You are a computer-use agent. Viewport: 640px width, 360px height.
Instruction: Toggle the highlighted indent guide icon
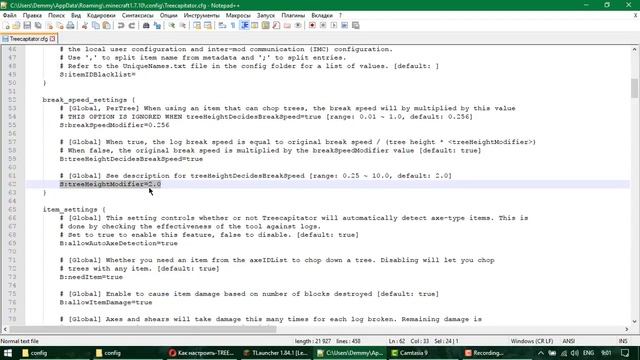[244, 25]
